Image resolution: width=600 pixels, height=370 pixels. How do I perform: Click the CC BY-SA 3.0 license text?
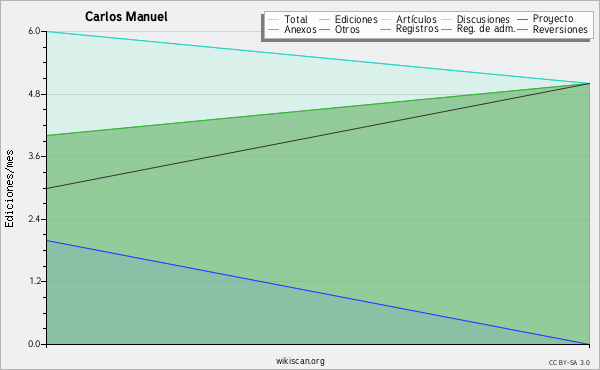pyautogui.click(x=569, y=363)
